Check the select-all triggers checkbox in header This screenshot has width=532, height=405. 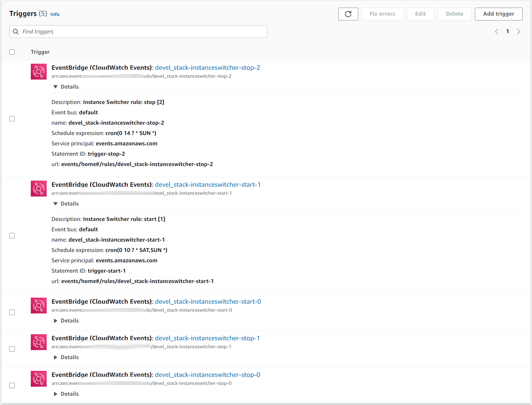12,52
